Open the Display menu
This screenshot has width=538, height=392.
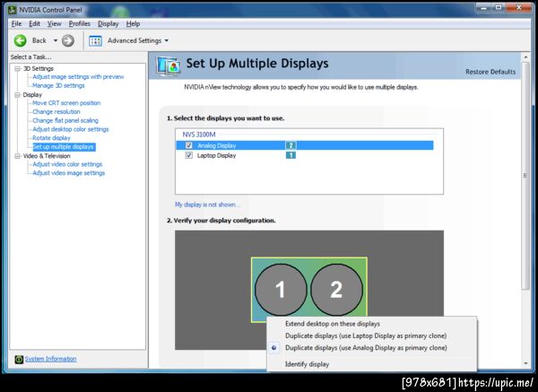(108, 23)
